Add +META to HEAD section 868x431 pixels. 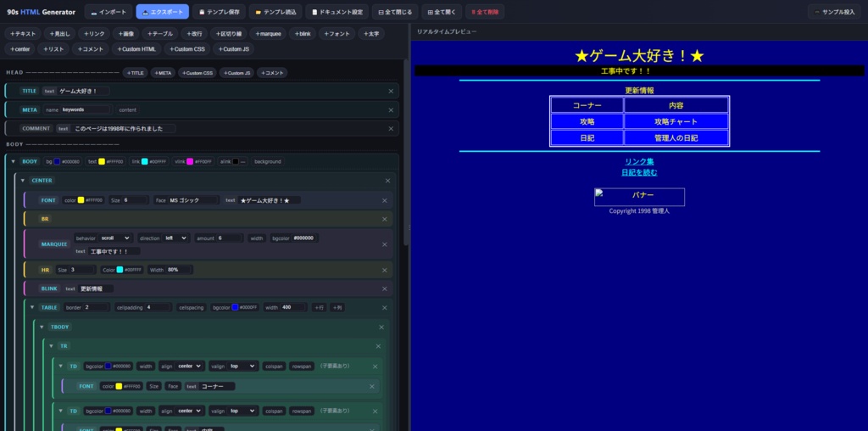163,73
